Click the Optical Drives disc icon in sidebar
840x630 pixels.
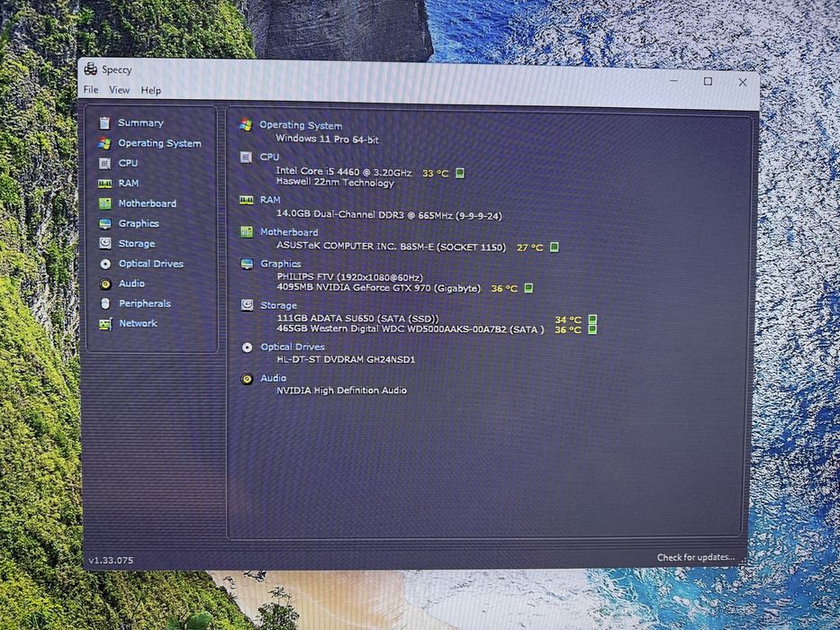[105, 264]
